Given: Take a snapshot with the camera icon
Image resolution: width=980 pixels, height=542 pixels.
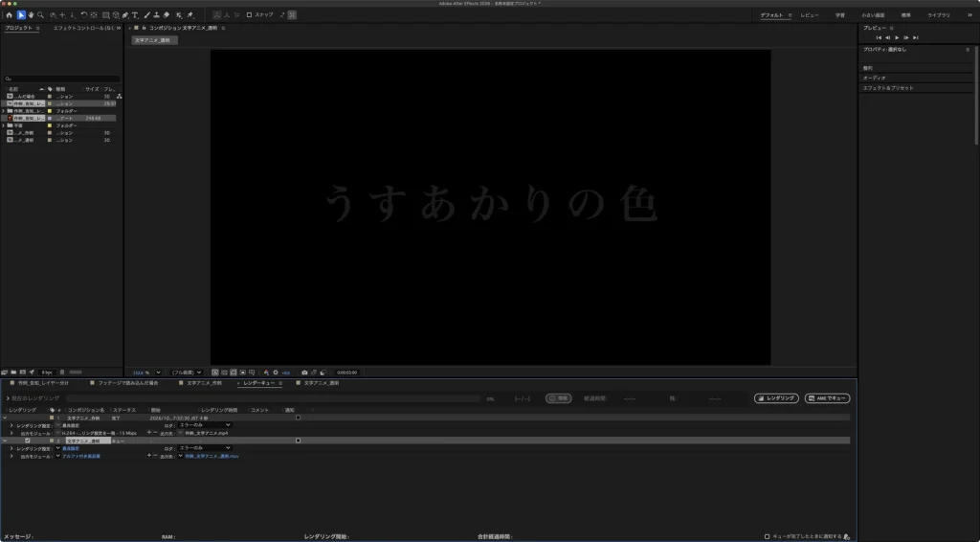Looking at the screenshot, I should click(304, 373).
